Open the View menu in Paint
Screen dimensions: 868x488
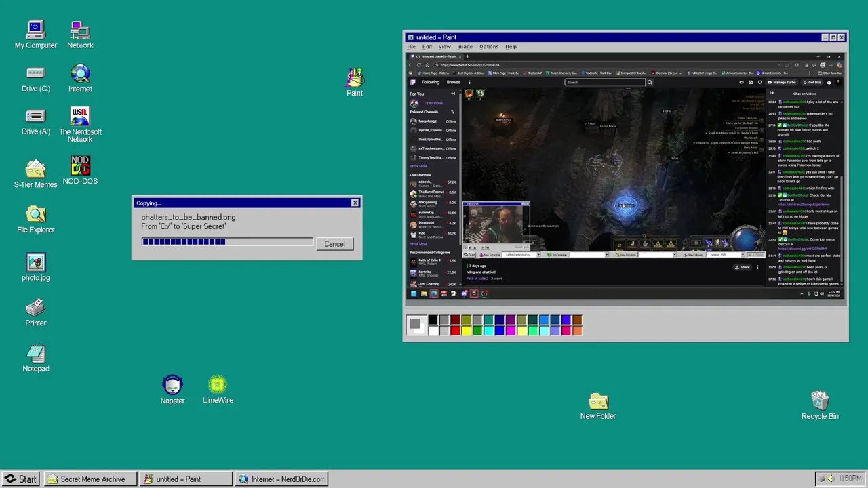tap(444, 47)
